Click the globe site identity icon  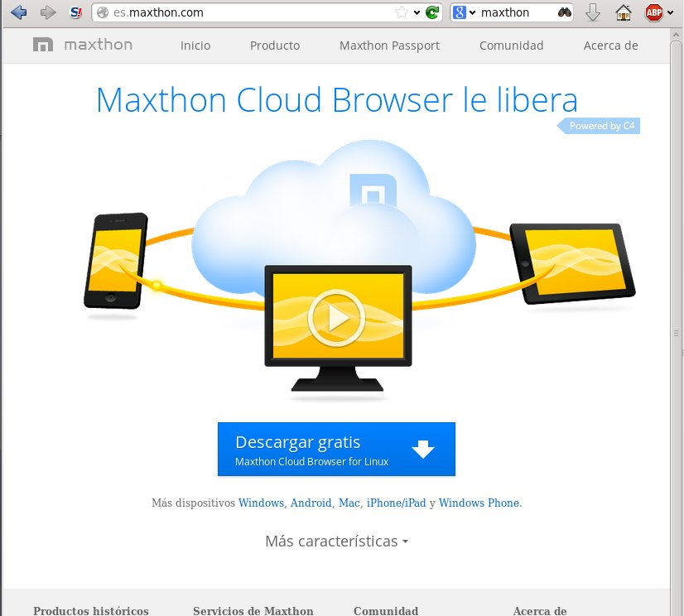click(103, 12)
